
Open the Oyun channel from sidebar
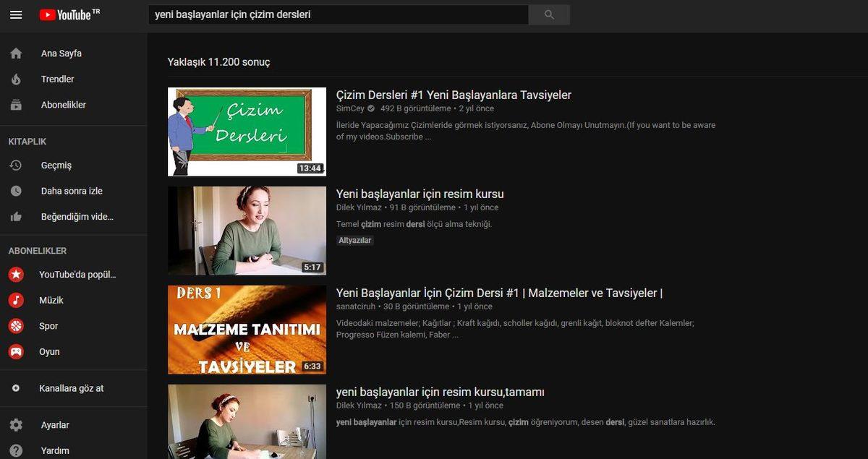coord(15,351)
